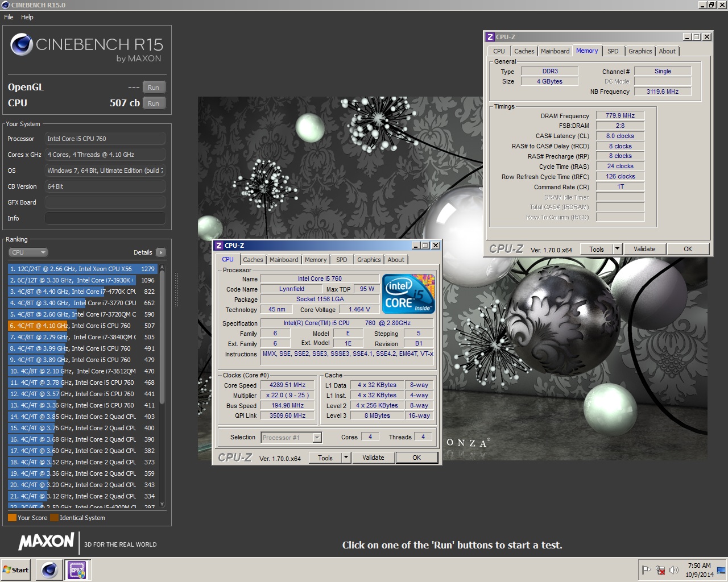The height and width of the screenshot is (582, 728).
Task: Open About tab in CPU-Z Memory window
Action: pos(667,51)
